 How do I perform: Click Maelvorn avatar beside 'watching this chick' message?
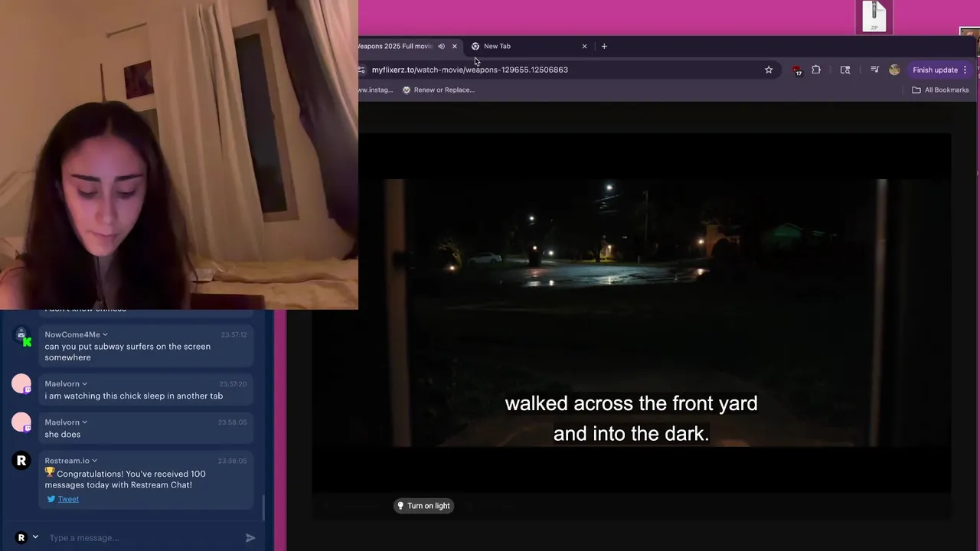(x=21, y=384)
